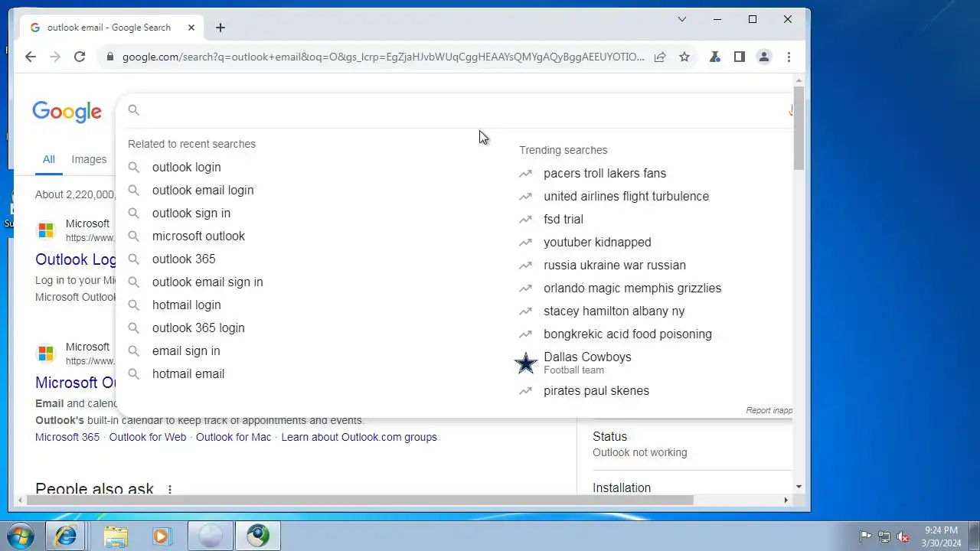980x551 pixels.
Task: Pick trending search 'united airlines flight turbulence'
Action: pyautogui.click(x=626, y=196)
